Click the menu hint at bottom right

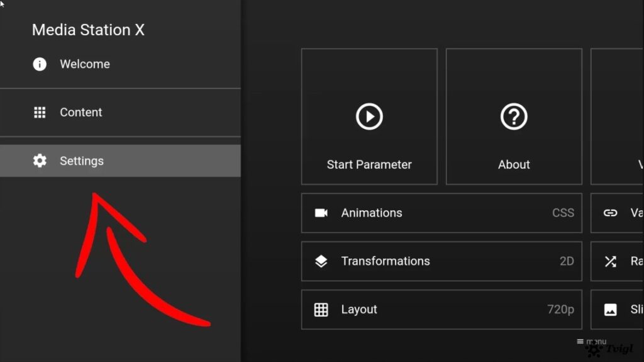[591, 342]
